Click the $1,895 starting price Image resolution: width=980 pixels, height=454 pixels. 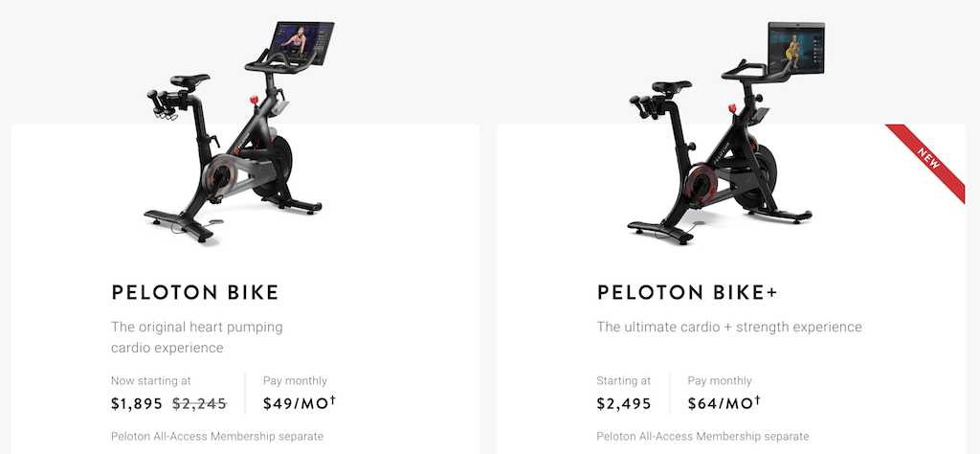[137, 404]
